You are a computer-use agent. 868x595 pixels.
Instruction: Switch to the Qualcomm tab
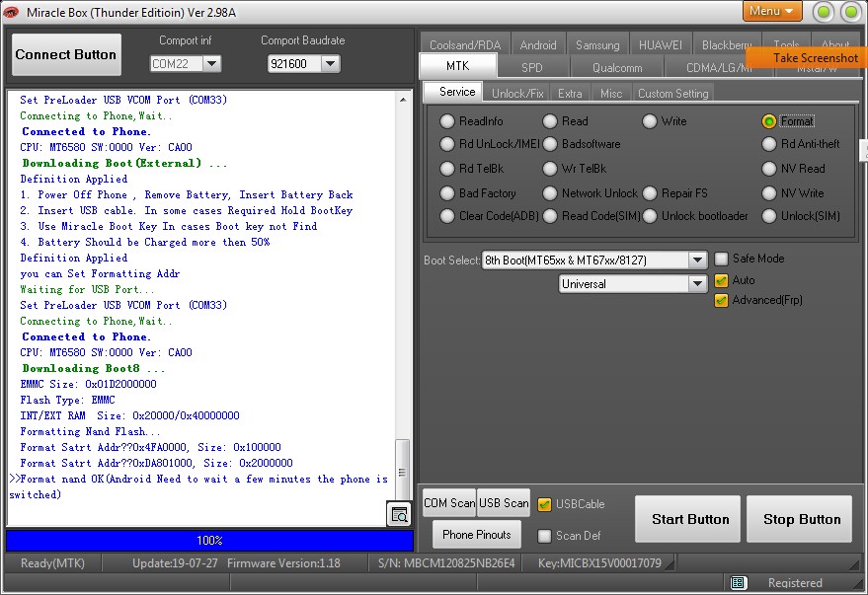tap(617, 67)
